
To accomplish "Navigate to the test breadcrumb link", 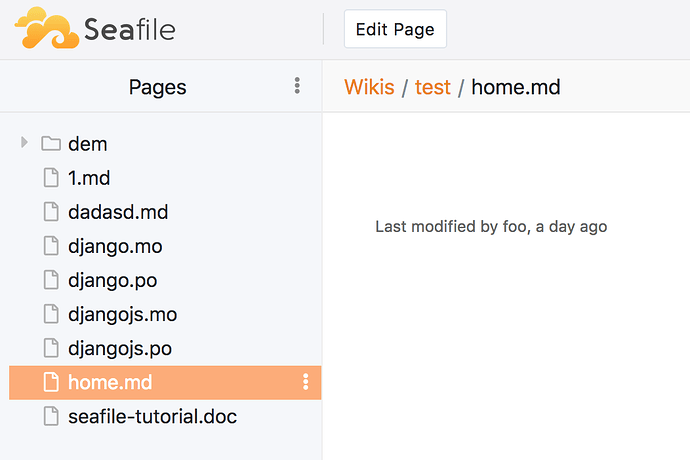I will (x=432, y=87).
